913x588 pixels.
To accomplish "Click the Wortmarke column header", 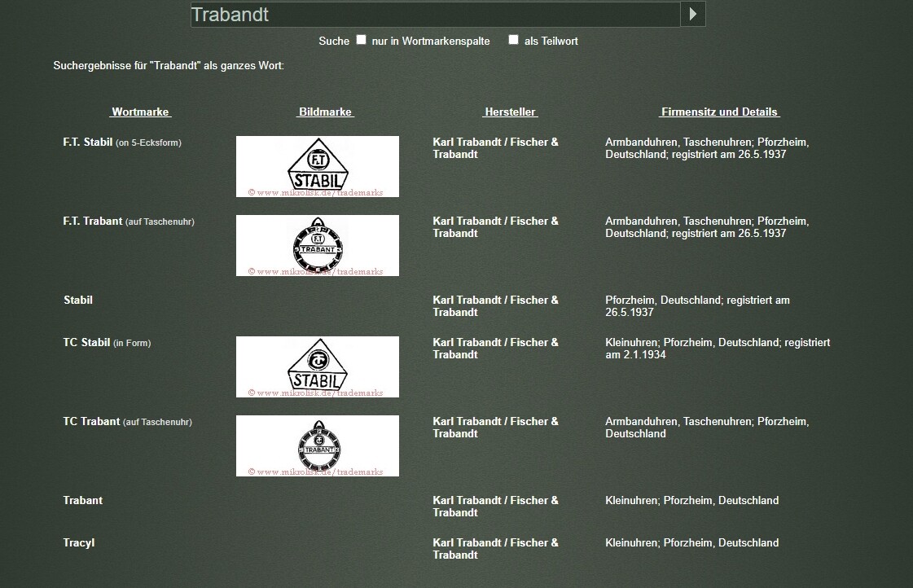I will tap(140, 112).
